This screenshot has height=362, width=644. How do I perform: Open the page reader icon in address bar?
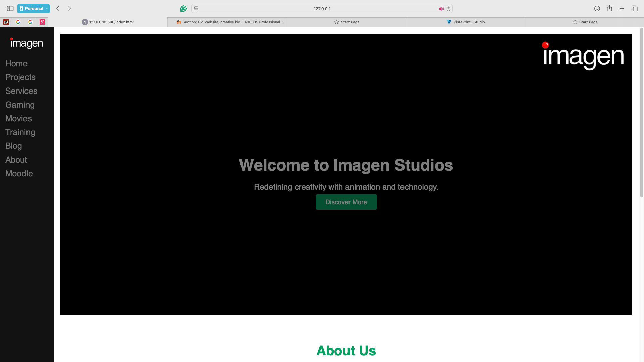click(196, 9)
